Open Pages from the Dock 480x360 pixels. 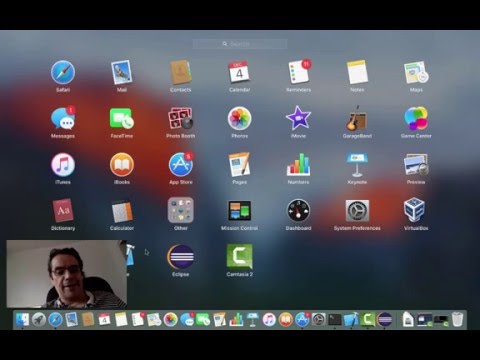click(220, 320)
